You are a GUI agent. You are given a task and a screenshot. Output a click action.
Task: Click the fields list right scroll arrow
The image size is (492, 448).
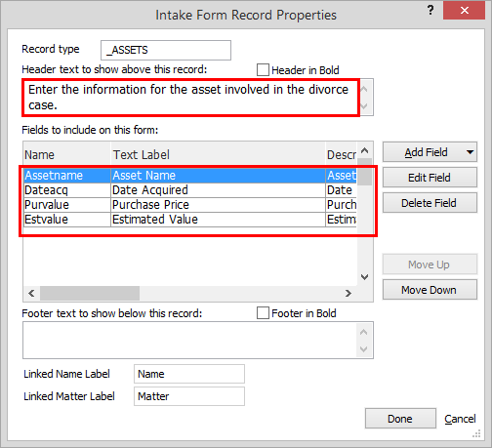[x=348, y=293]
